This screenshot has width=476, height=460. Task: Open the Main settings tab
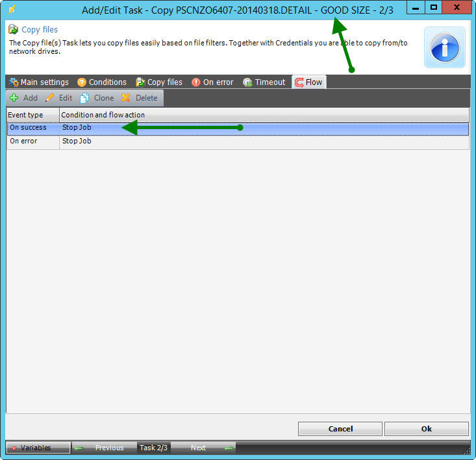coord(39,82)
